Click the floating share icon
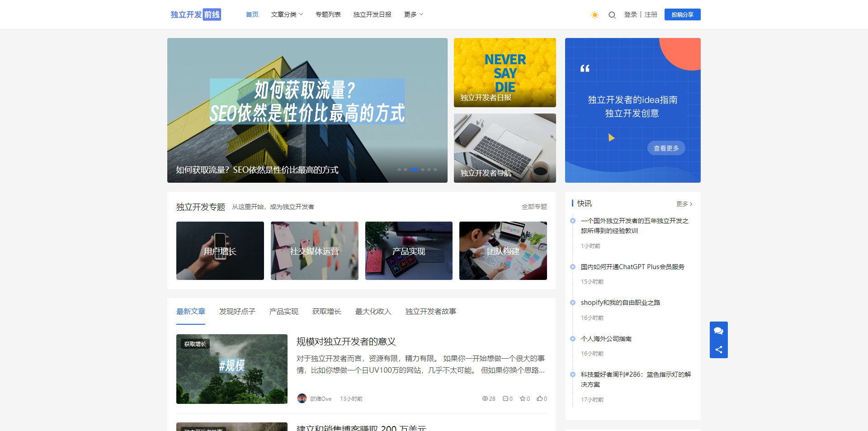868x431 pixels. coord(718,350)
